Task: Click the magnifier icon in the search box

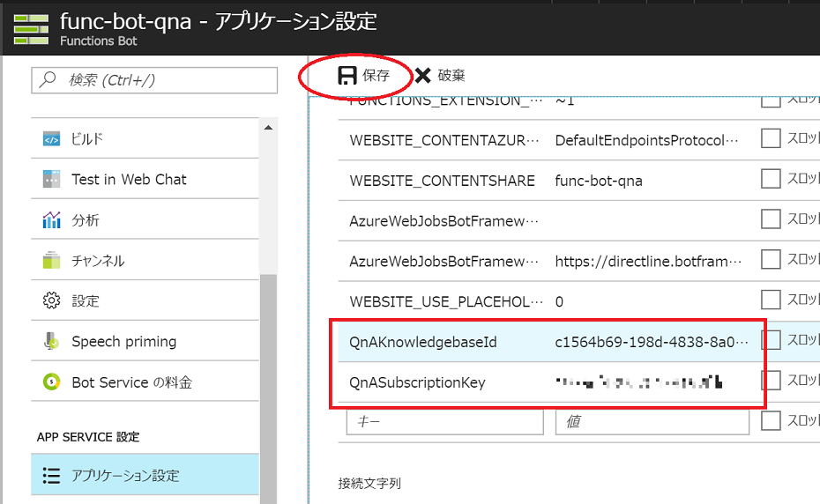Action: tap(48, 79)
